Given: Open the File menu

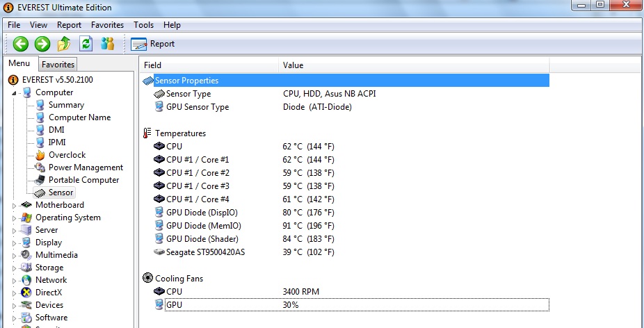Looking at the screenshot, I should pos(14,25).
